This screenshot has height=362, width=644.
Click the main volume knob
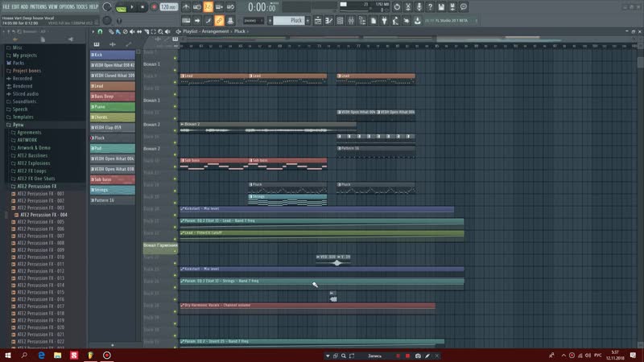tap(107, 6)
